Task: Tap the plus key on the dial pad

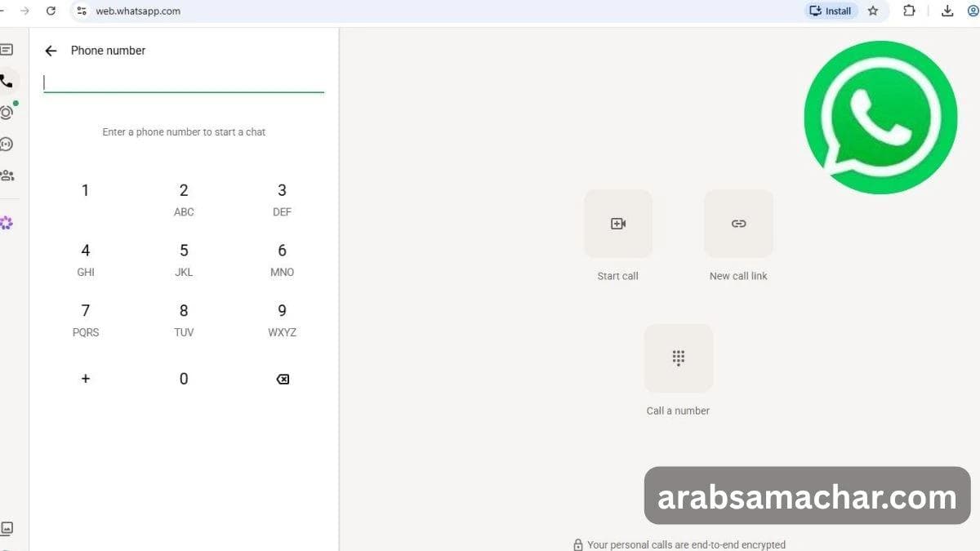Action: click(x=86, y=379)
